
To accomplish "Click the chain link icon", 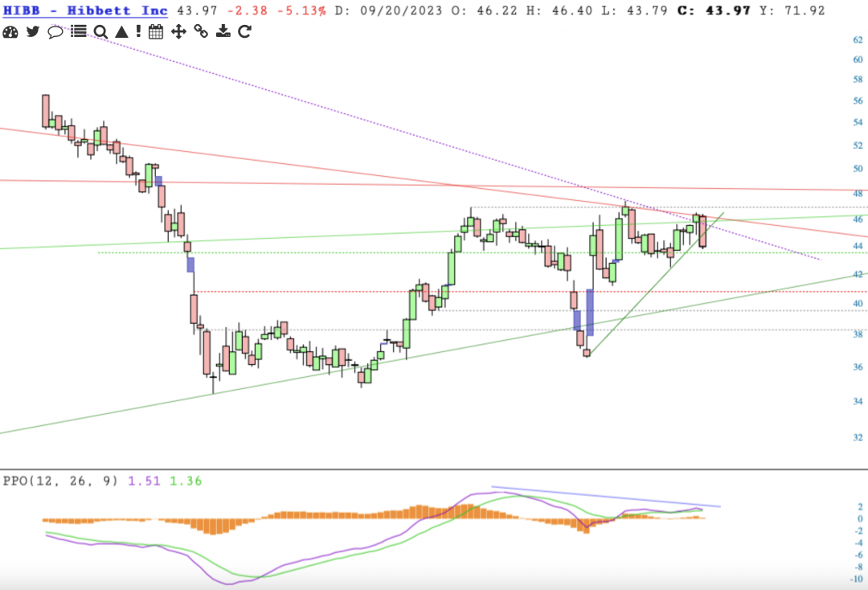I will coord(201,31).
